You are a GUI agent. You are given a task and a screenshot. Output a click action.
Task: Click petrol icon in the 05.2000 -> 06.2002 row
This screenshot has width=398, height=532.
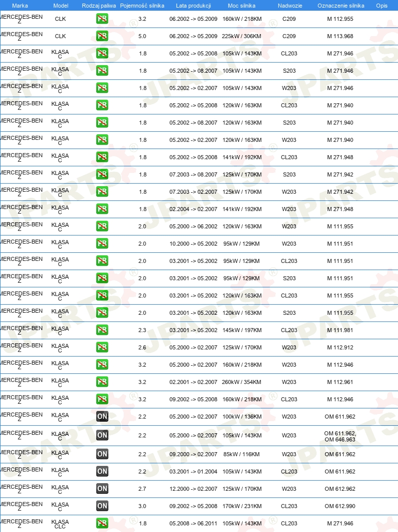tap(102, 226)
